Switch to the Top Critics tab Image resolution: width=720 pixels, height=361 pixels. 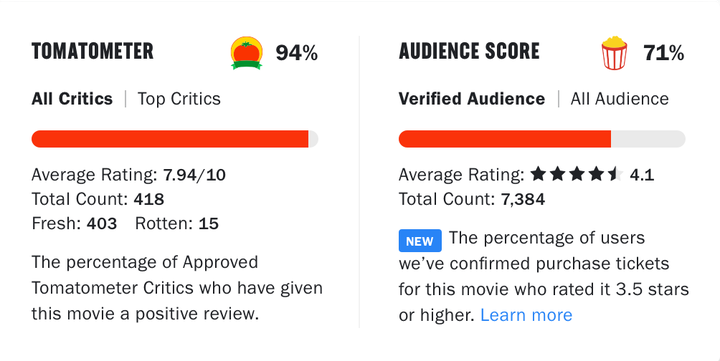tap(179, 99)
